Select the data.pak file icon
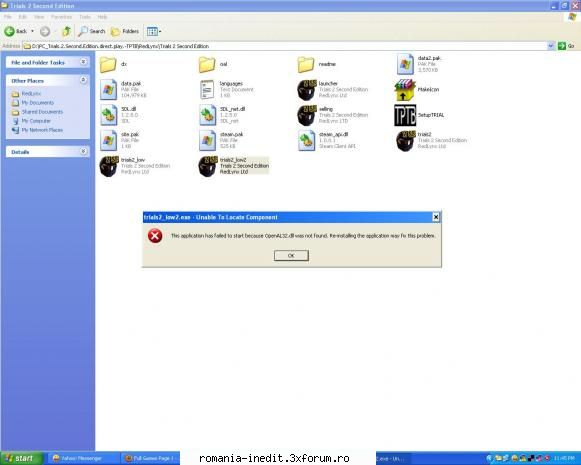The height and width of the screenshot is (465, 581). pyautogui.click(x=108, y=90)
